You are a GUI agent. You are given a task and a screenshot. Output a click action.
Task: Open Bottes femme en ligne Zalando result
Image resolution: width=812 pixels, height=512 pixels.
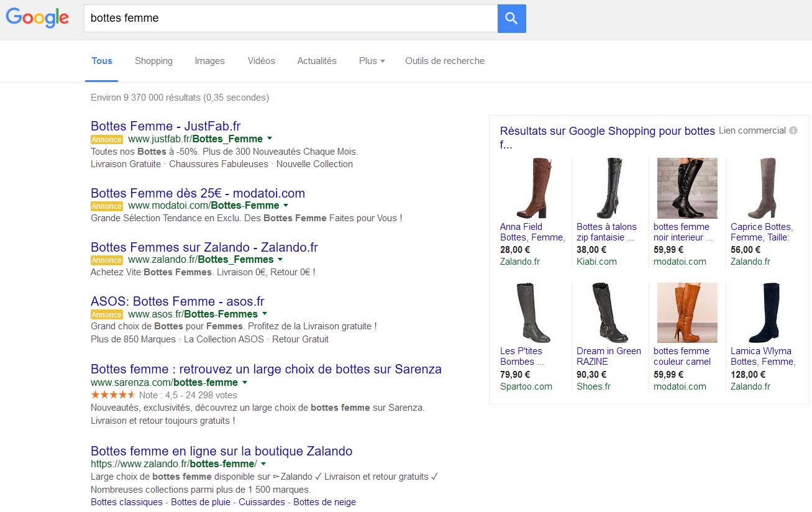[x=221, y=450]
